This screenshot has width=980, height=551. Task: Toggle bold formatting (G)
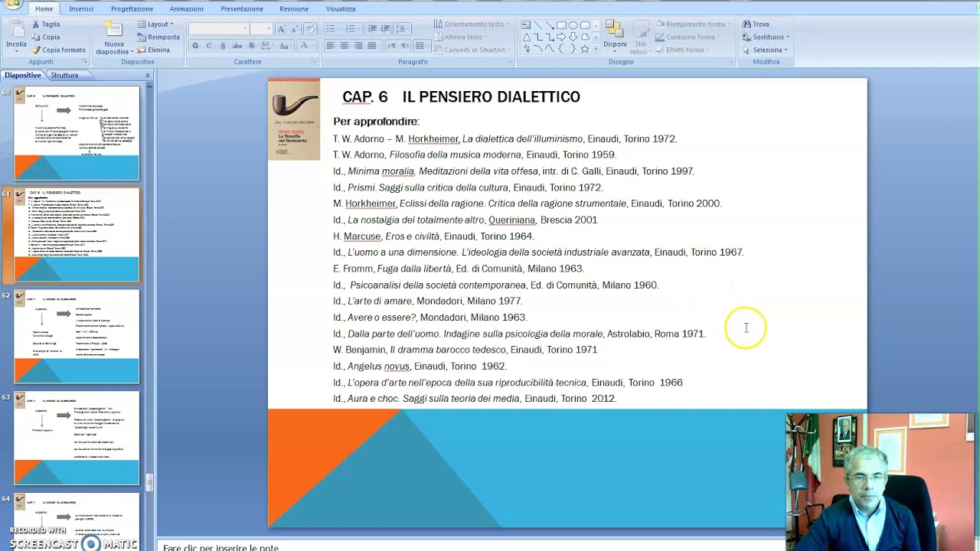coord(195,46)
